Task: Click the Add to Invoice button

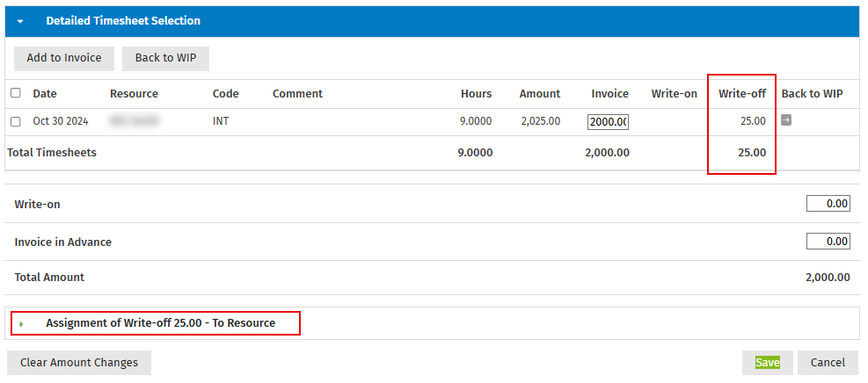Action: click(64, 58)
